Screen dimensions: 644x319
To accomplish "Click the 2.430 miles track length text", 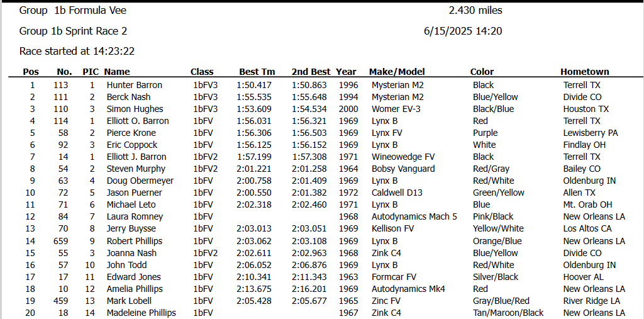I will tap(475, 11).
